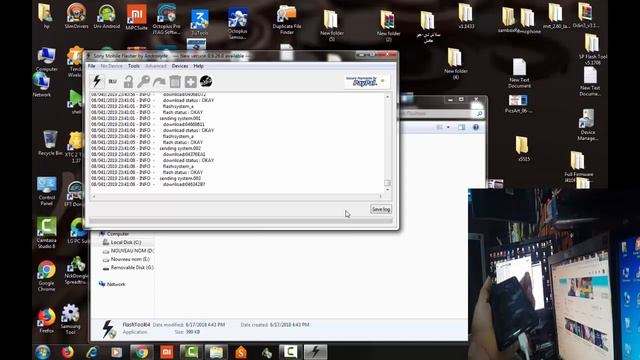This screenshot has width=640, height=360.
Task: Select the MiPCSuite desktop shortcut
Action: 136,17
